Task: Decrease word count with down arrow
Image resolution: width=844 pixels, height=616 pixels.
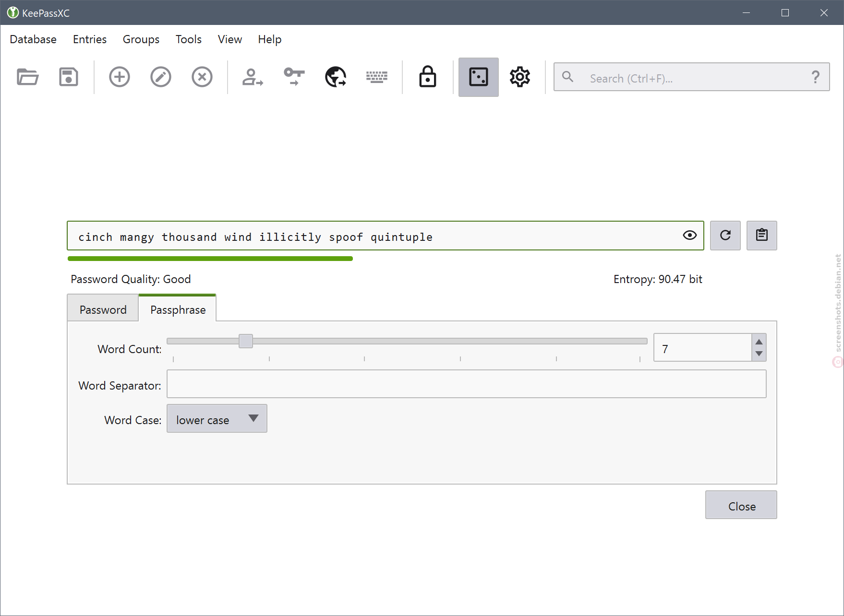Action: (x=759, y=354)
